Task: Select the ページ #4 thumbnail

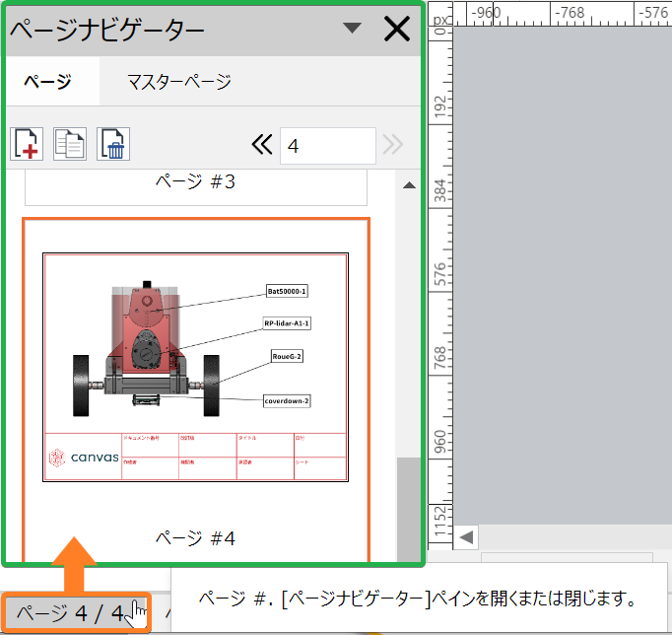Action: point(196,389)
